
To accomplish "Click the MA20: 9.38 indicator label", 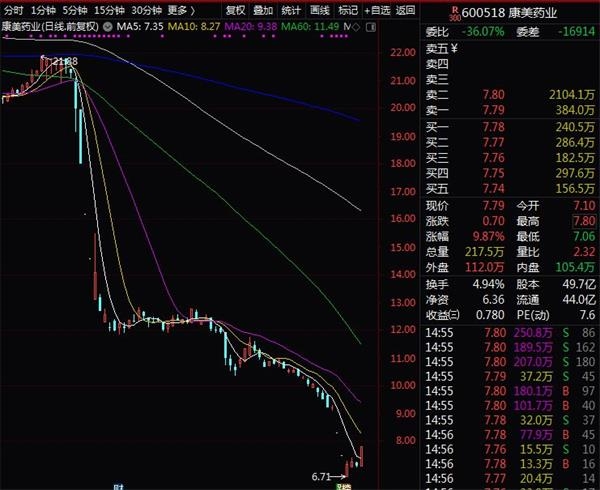I will point(251,27).
